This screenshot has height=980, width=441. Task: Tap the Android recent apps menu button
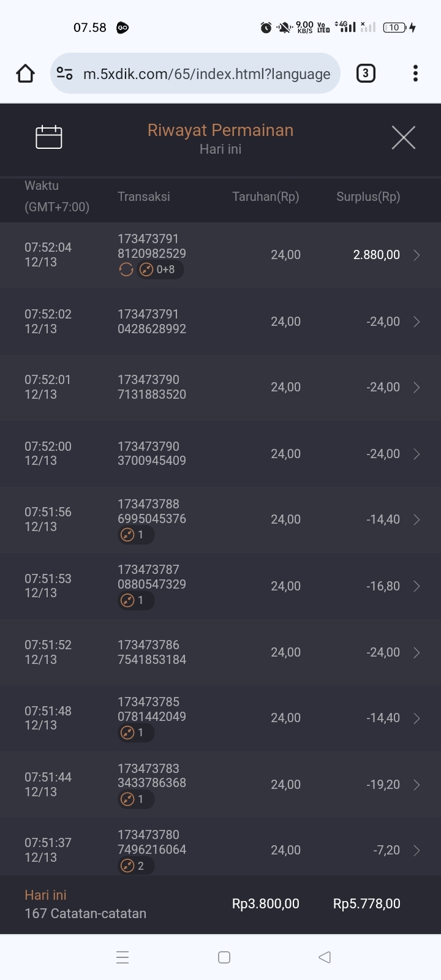[123, 957]
